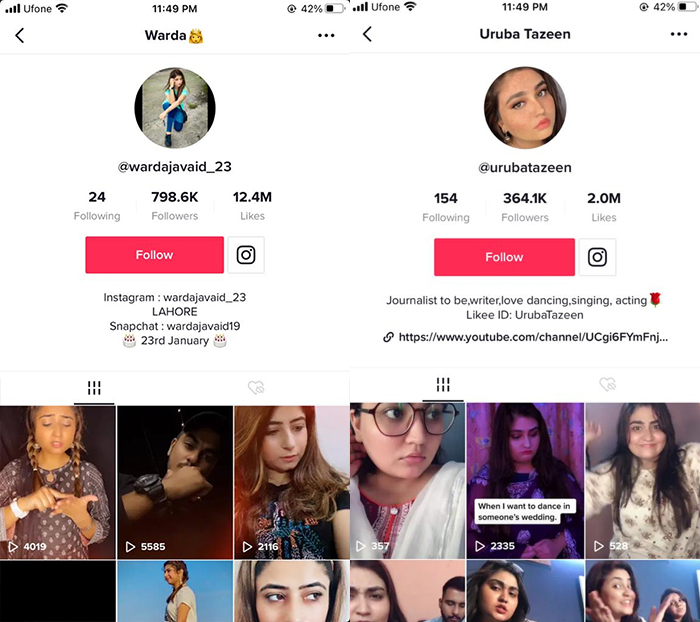Show Uruba's liked videos heart tab
Screen dimensions: 700x622
tap(608, 384)
